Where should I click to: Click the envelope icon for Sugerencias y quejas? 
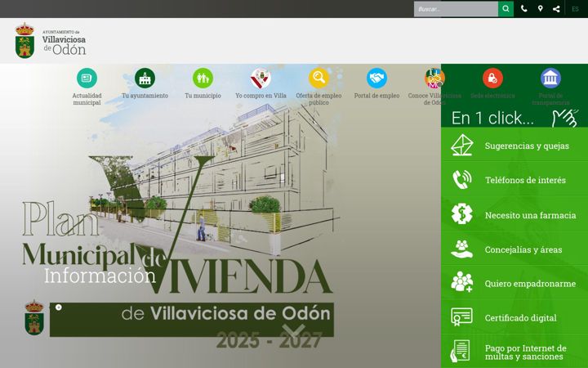click(462, 146)
